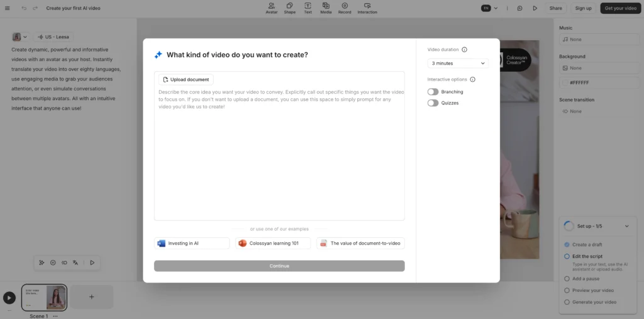This screenshot has width=644, height=319.
Task: Choose the Colossyan learning 101 example
Action: point(273,243)
